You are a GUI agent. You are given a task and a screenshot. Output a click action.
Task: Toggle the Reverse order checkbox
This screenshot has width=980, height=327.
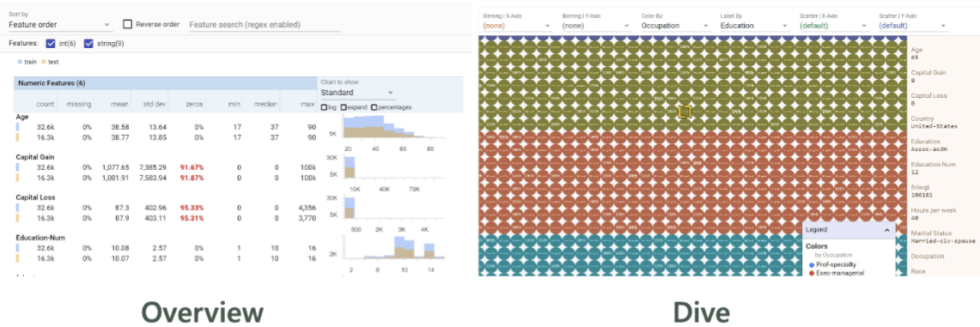click(x=127, y=24)
